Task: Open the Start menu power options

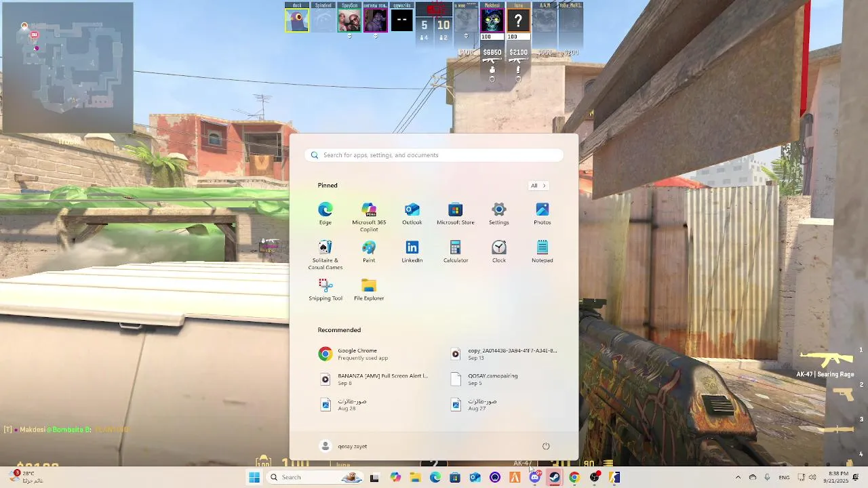Action: (546, 446)
